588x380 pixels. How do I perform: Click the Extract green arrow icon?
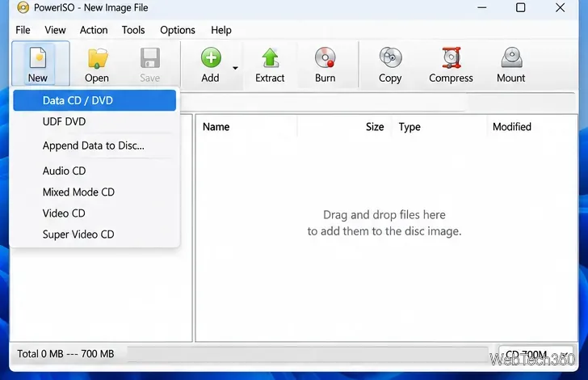click(270, 58)
